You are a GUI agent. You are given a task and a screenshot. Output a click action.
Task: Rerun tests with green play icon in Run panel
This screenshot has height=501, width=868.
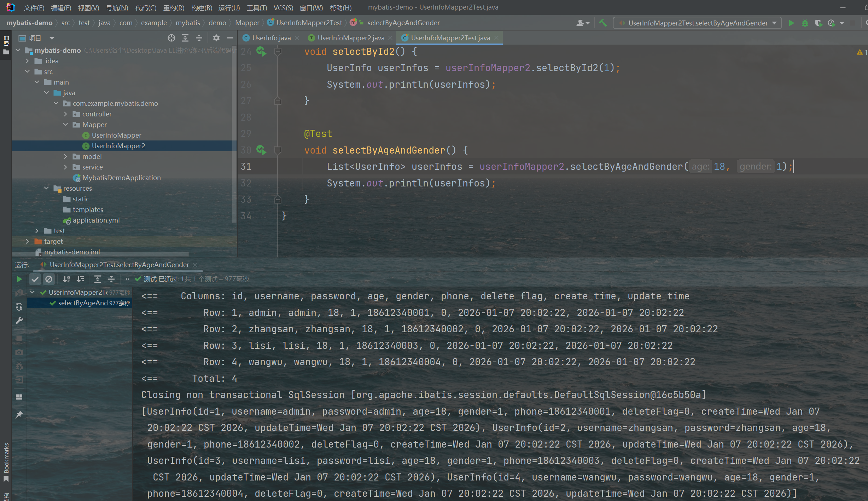19,279
